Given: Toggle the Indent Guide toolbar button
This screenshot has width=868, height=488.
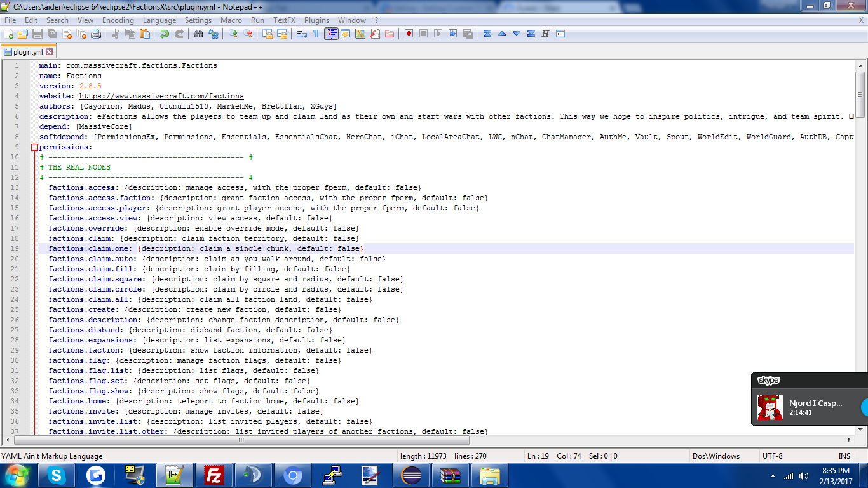Looking at the screenshot, I should pyautogui.click(x=331, y=34).
